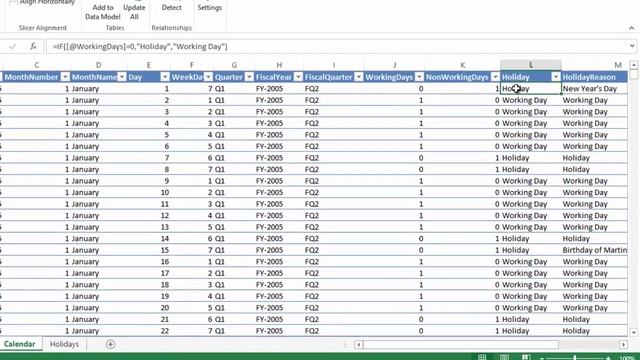Click Day cell with value 22

click(149, 331)
